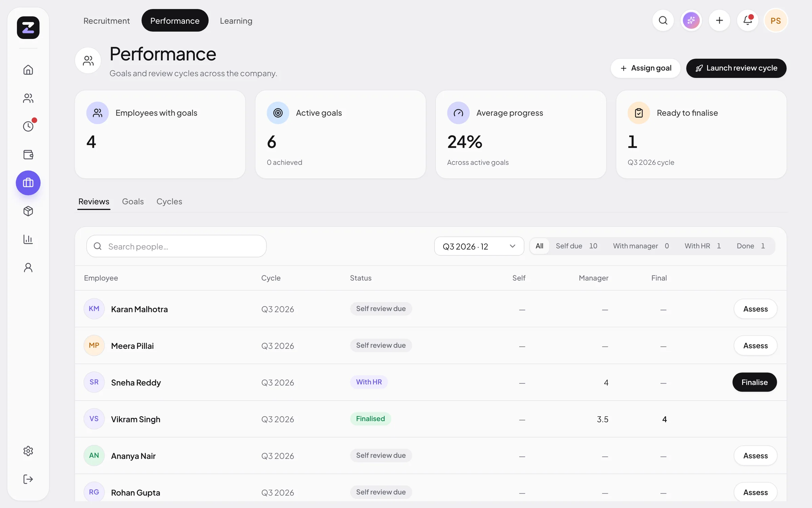Open Settings gear in sidebar
Viewport: 812px width, 508px height.
pos(28,451)
